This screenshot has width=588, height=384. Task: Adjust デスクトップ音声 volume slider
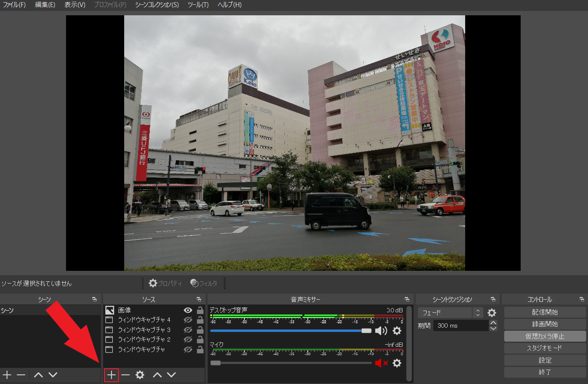pos(291,331)
